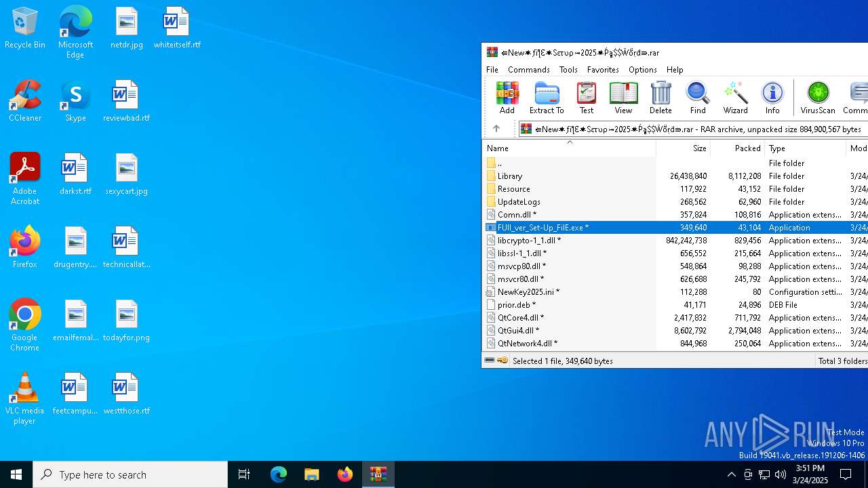Screen dimensions: 868x488
Task: Show hidden system tray icons
Action: click(x=731, y=474)
